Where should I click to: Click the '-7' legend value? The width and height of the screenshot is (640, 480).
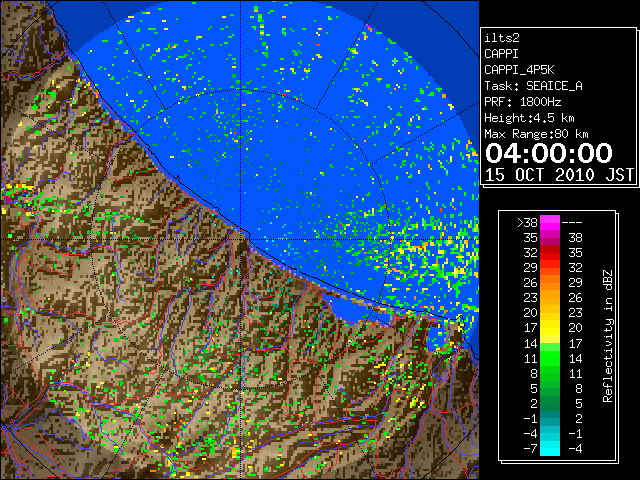(530, 448)
